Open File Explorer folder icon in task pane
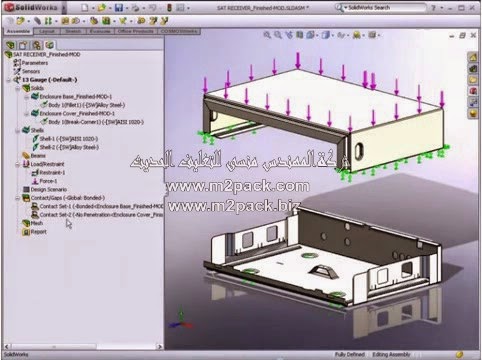Screen dimensions: 482x360 pos(473,80)
